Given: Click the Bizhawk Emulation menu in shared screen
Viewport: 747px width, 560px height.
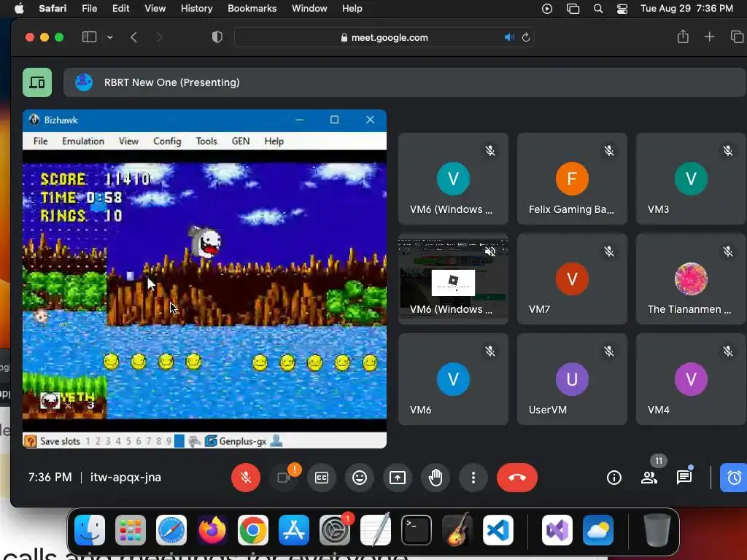Looking at the screenshot, I should point(83,141).
